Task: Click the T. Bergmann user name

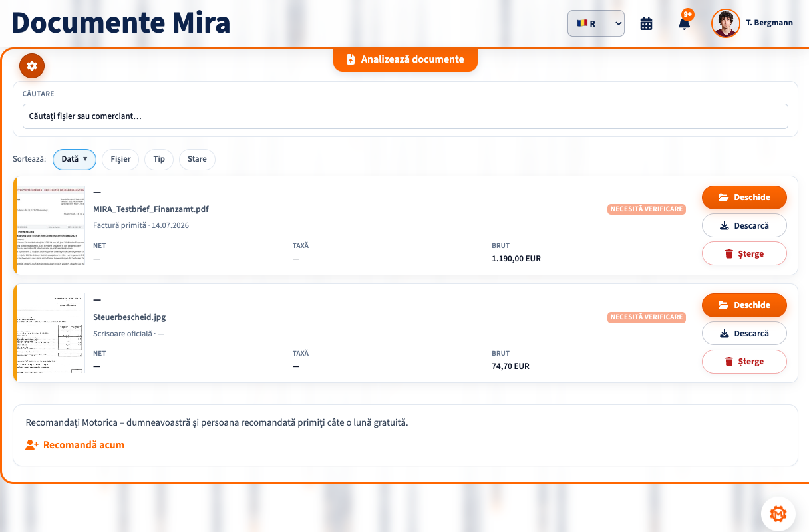Action: pos(770,23)
